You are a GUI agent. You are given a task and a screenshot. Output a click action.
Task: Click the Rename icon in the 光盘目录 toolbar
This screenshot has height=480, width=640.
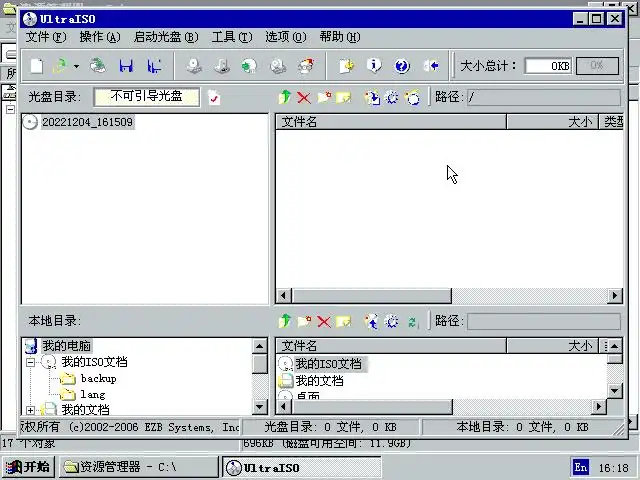(344, 98)
